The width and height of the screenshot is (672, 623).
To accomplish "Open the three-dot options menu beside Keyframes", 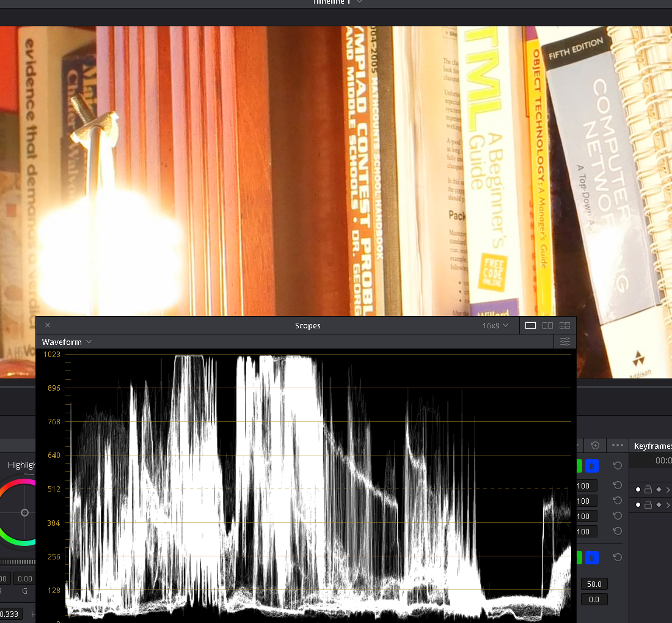I will [618, 446].
